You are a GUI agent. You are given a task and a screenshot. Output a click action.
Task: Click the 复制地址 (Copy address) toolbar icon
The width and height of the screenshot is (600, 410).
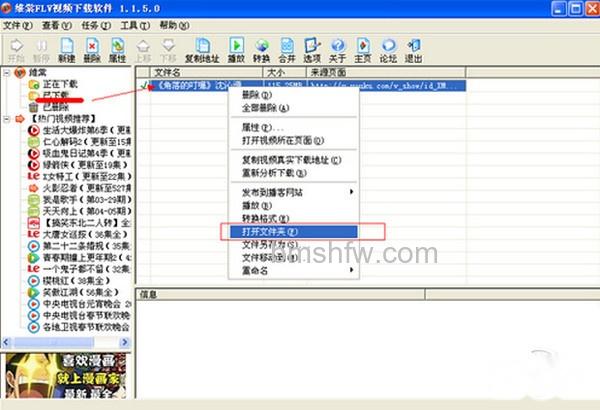202,50
